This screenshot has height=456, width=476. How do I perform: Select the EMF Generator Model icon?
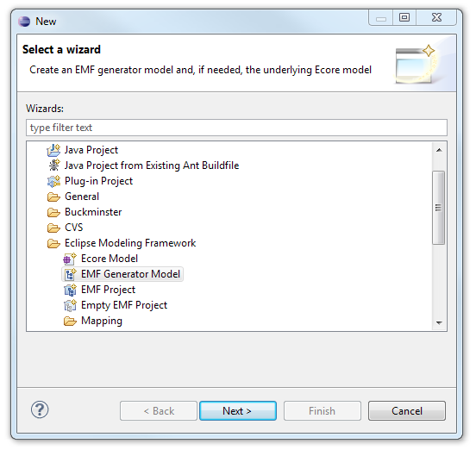tap(71, 274)
